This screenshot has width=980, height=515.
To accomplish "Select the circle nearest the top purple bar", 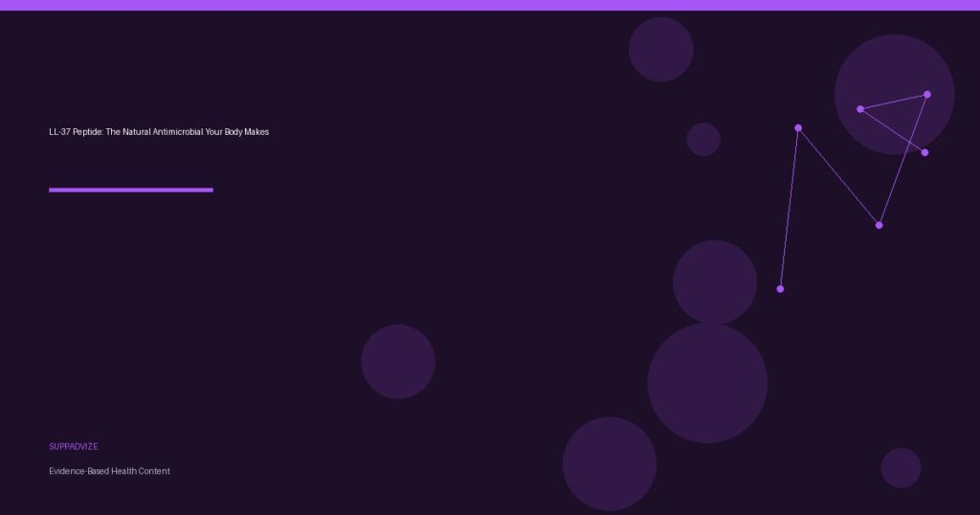I will 661,49.
